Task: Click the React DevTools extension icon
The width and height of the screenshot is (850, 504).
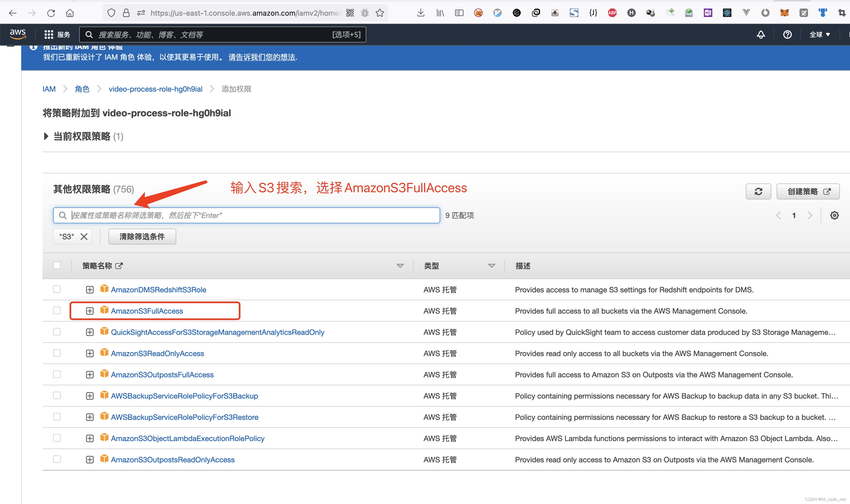Action: [727, 13]
